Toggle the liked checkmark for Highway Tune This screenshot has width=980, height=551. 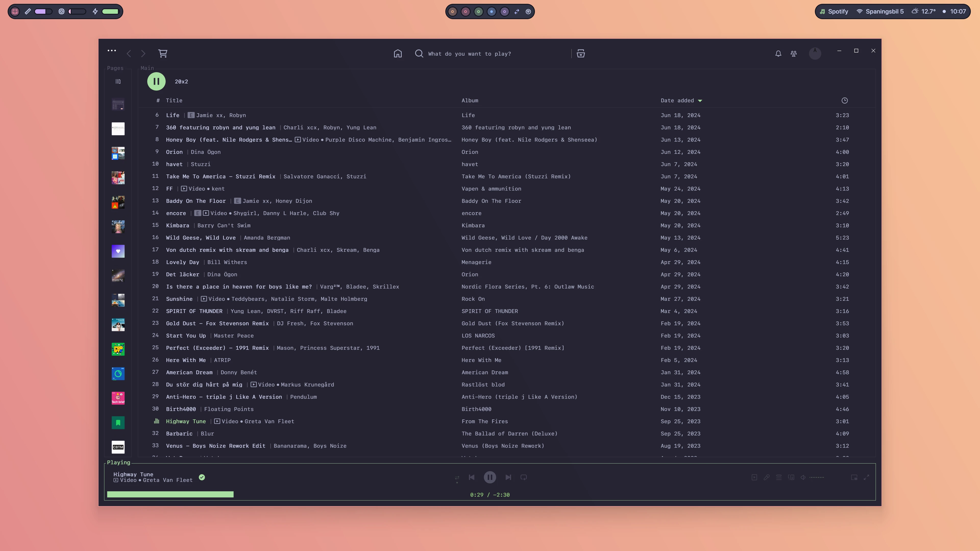tap(202, 477)
